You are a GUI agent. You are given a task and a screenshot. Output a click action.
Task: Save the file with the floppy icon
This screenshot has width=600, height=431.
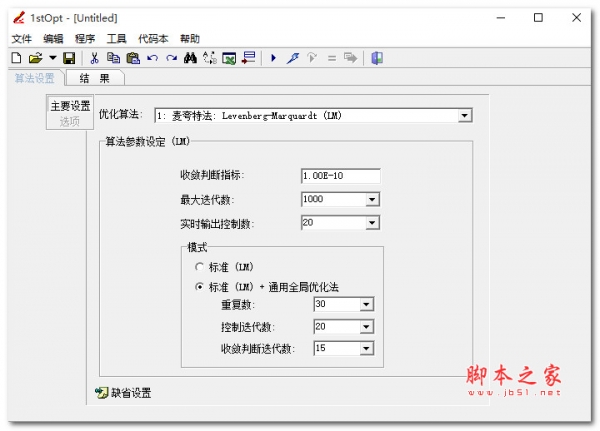coord(69,58)
